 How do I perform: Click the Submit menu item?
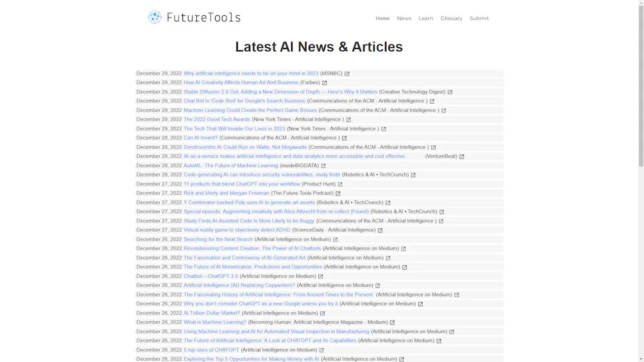(x=479, y=18)
